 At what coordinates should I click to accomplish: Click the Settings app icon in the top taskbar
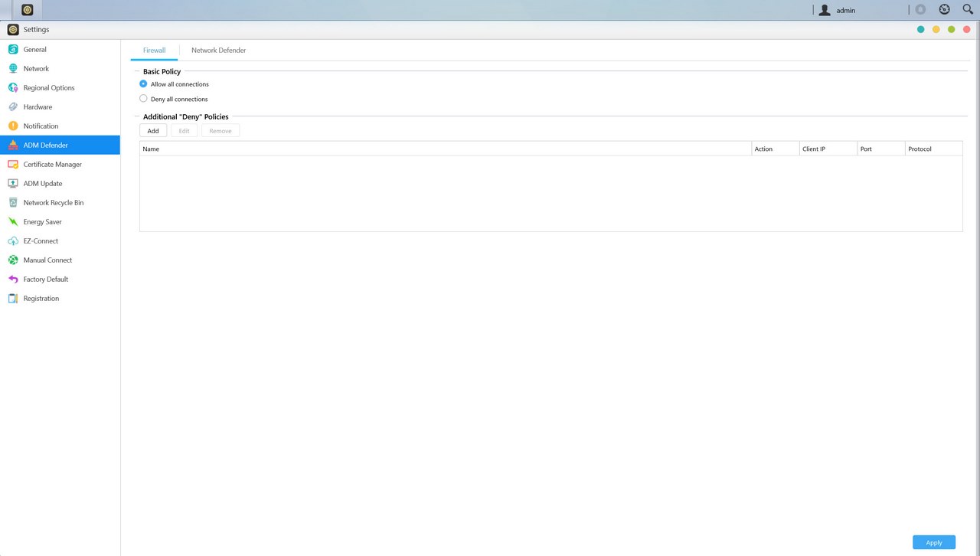click(x=28, y=10)
